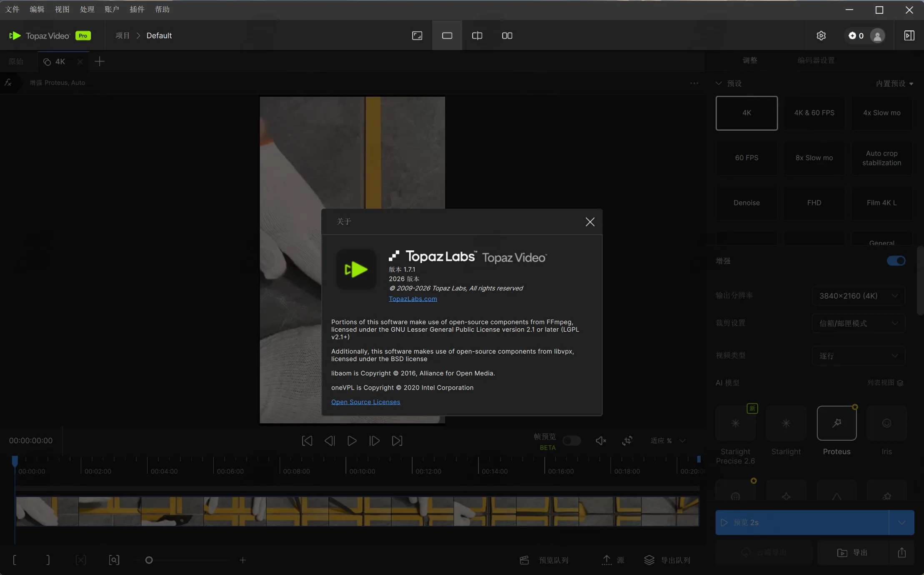Add a new tab with plus icon
Screen dimensions: 924x575
coord(99,62)
